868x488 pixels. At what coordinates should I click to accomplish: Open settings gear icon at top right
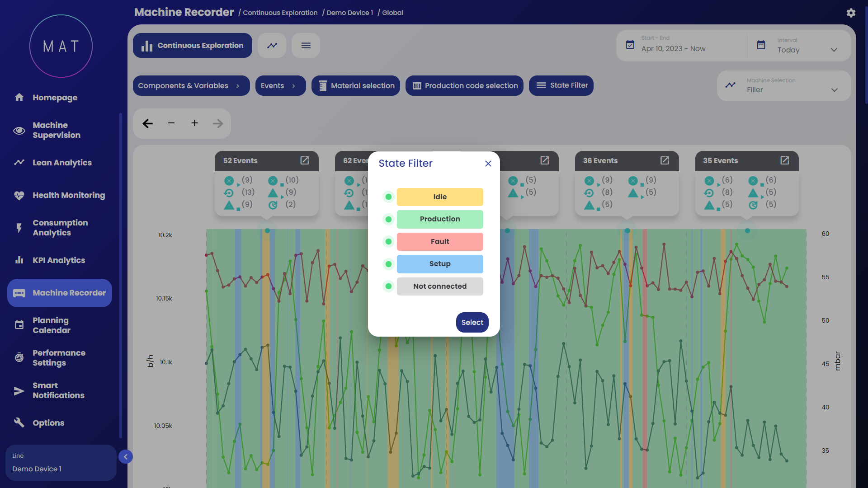(850, 13)
